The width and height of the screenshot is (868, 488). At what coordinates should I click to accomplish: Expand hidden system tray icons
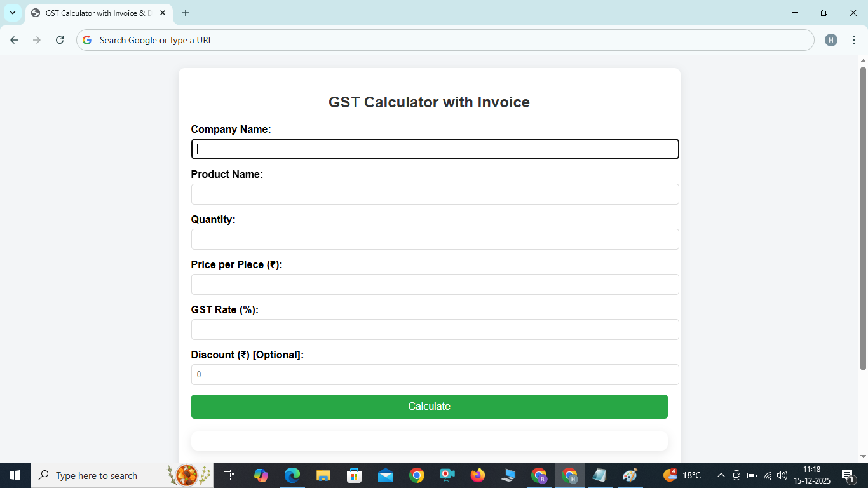click(721, 475)
